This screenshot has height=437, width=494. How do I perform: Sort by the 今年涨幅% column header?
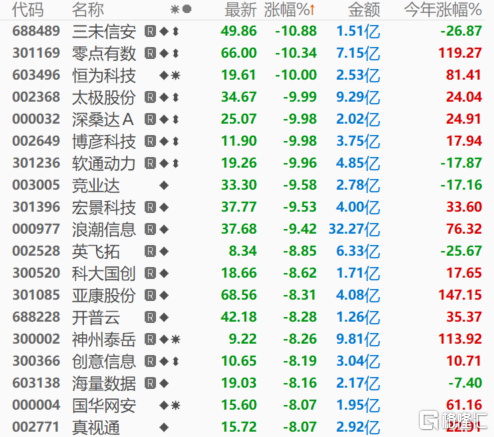443,9
